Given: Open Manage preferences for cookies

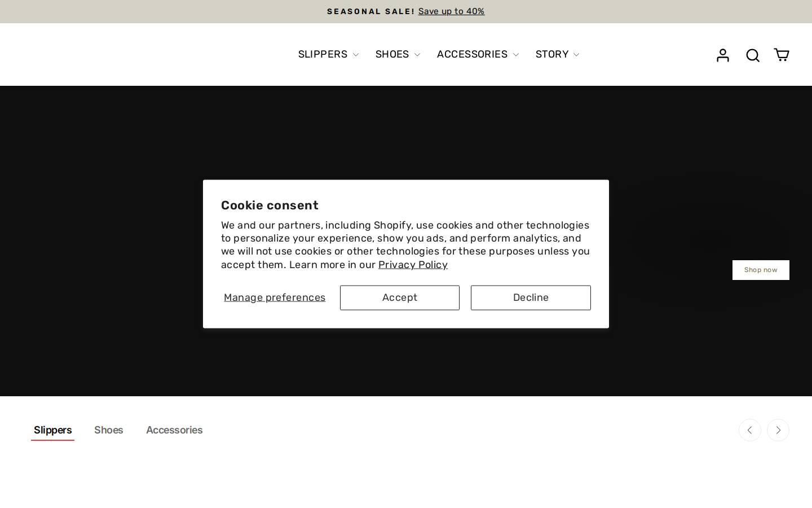Looking at the screenshot, I should [x=275, y=297].
